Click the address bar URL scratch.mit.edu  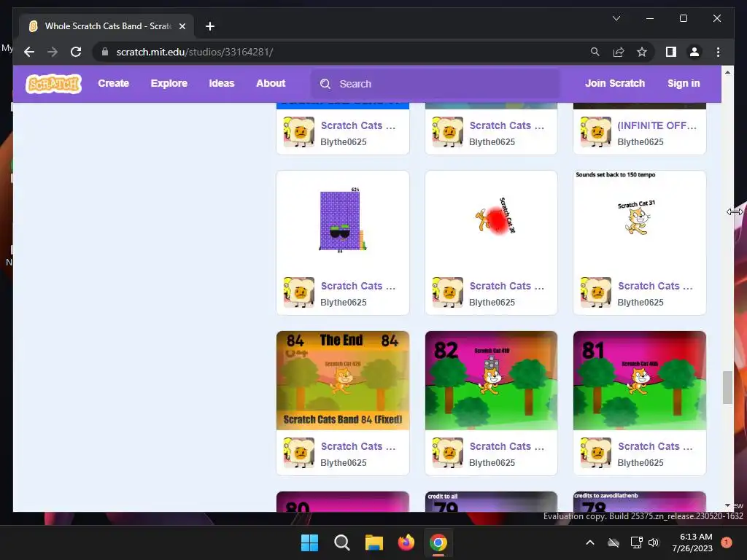[x=194, y=52]
